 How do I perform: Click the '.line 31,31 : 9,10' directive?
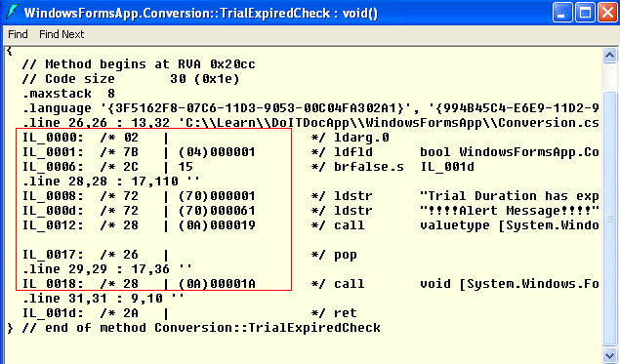point(103,299)
